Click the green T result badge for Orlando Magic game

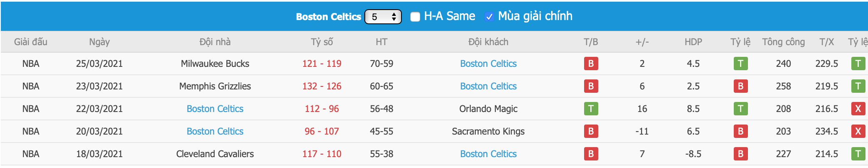pyautogui.click(x=591, y=109)
